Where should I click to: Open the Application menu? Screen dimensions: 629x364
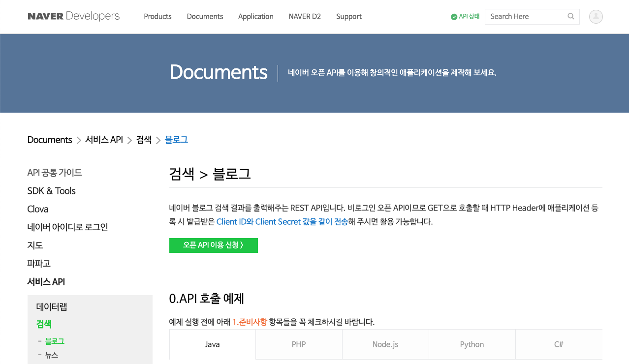[256, 16]
